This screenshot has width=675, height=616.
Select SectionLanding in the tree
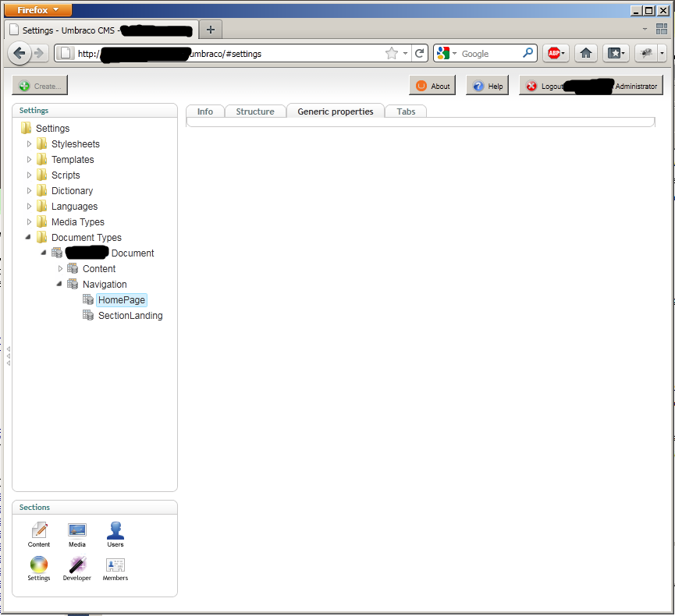(130, 315)
